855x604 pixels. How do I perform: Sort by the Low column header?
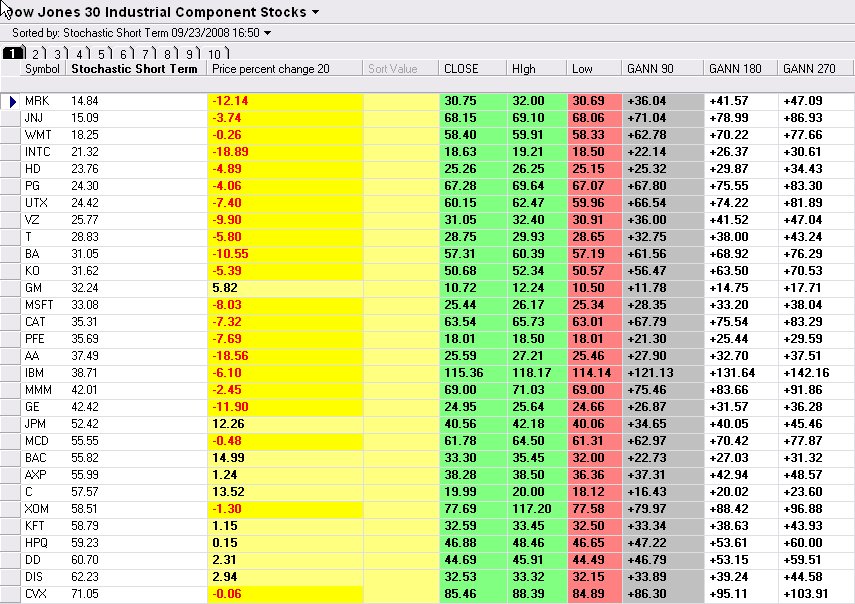[x=594, y=69]
